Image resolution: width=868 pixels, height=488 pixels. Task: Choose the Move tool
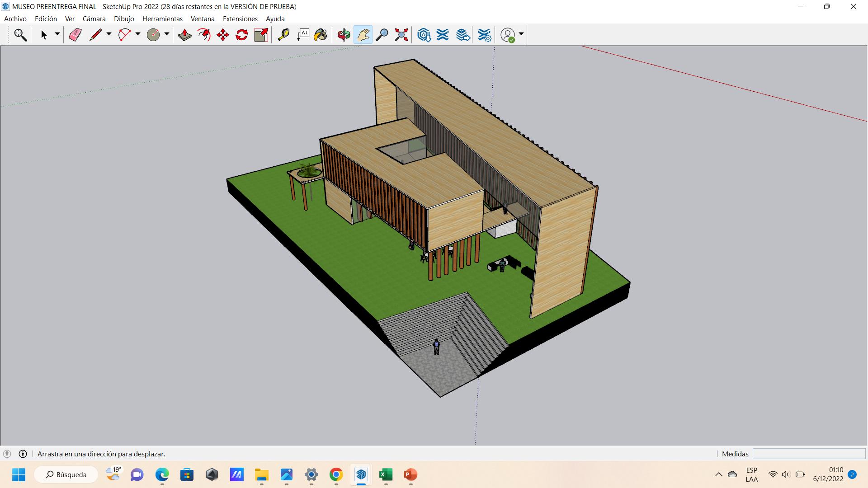pos(223,35)
